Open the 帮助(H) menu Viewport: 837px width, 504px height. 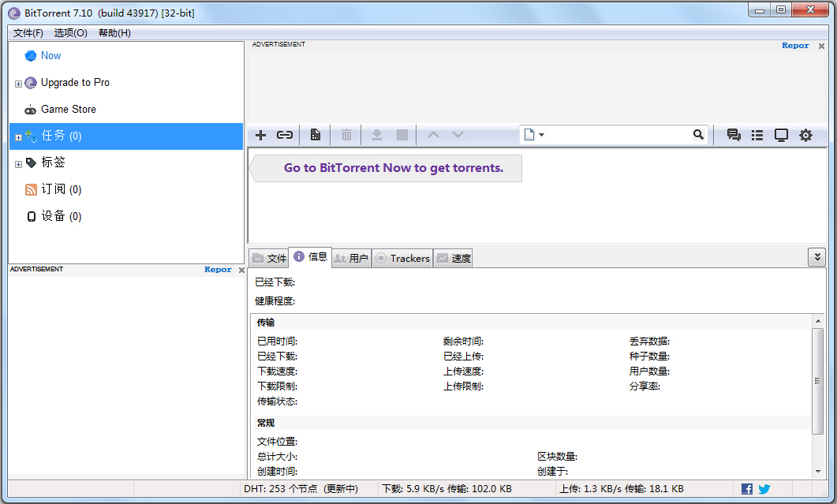114,33
